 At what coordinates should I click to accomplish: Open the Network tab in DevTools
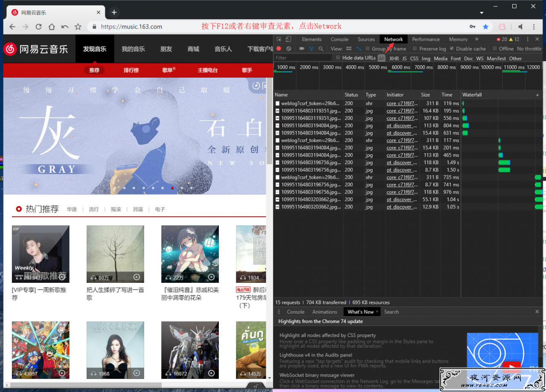tap(393, 39)
